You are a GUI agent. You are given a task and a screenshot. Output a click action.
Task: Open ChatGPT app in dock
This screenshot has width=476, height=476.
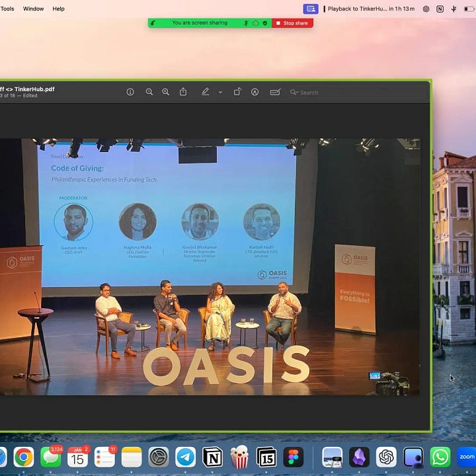coord(387,457)
